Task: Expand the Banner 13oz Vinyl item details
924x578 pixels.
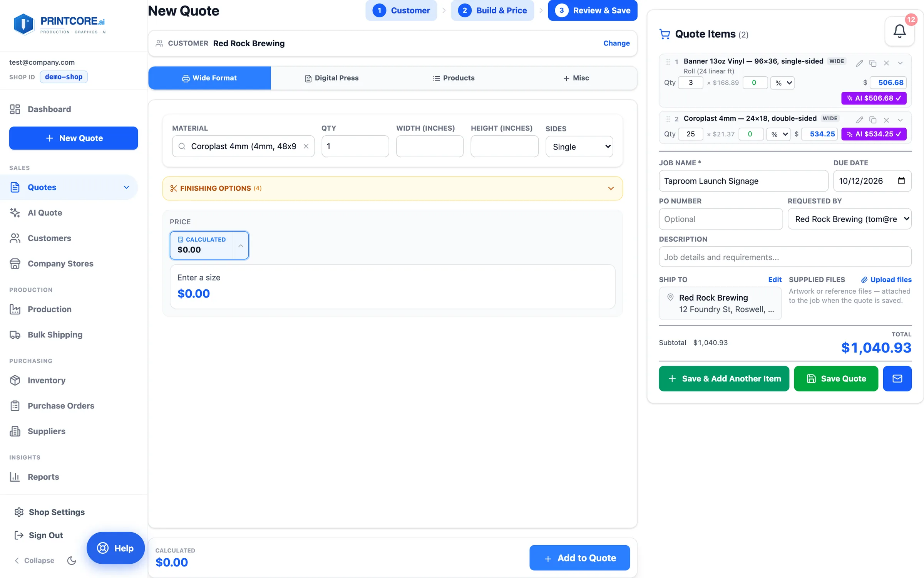Action: [900, 63]
